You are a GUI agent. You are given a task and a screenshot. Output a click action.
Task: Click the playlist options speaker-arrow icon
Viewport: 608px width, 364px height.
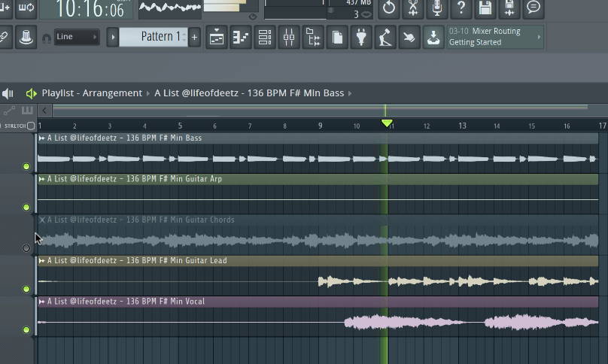[31, 93]
